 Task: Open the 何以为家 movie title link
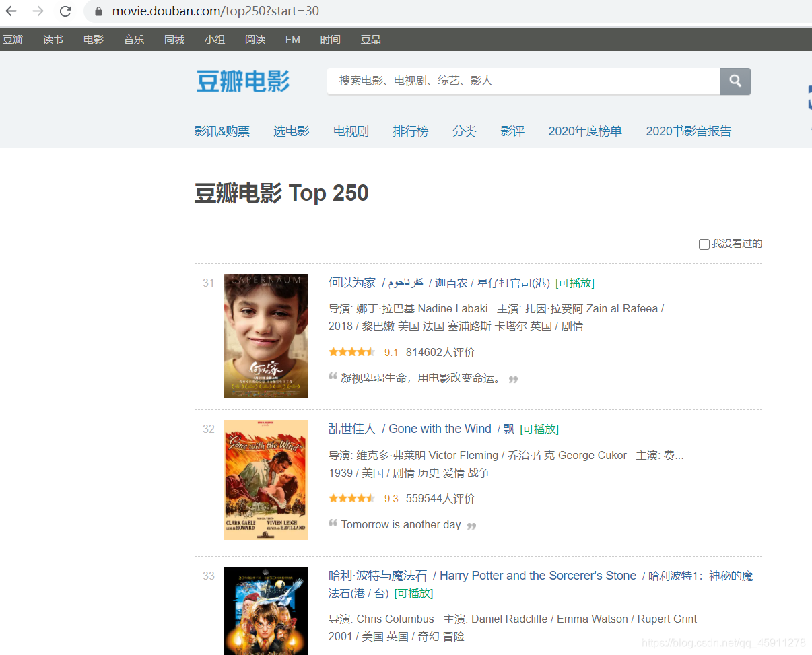[x=352, y=283]
